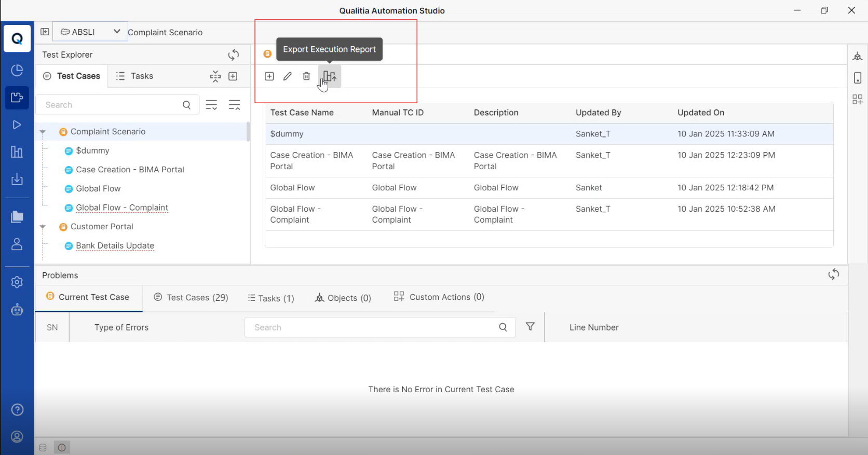Select $dummy in the tree
The height and width of the screenshot is (455, 868).
click(x=93, y=151)
